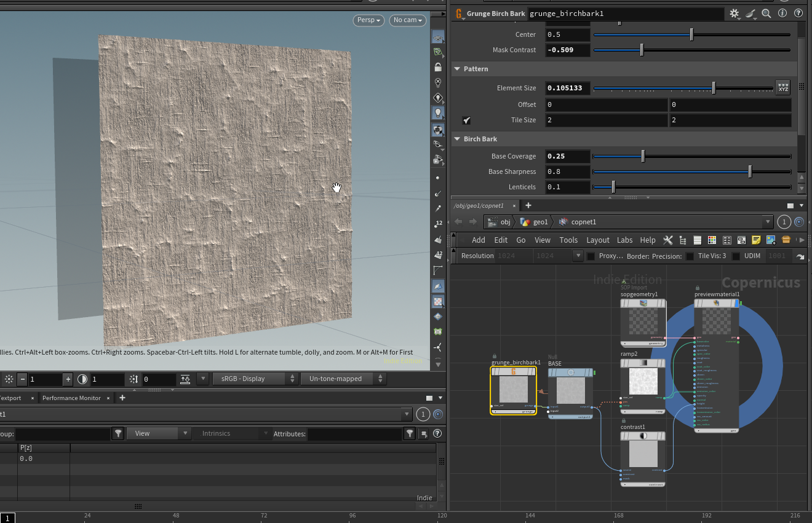Click the No cam camera button
The height and width of the screenshot is (523, 812).
pos(408,20)
